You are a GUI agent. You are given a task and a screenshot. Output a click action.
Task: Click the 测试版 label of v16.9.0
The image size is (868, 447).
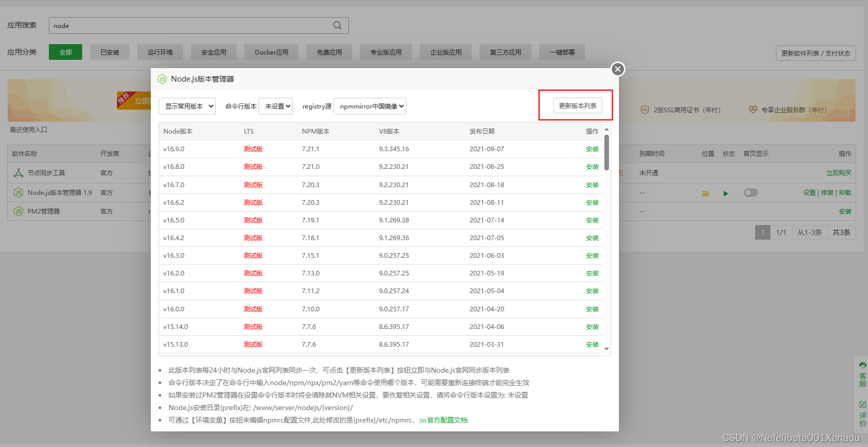253,149
